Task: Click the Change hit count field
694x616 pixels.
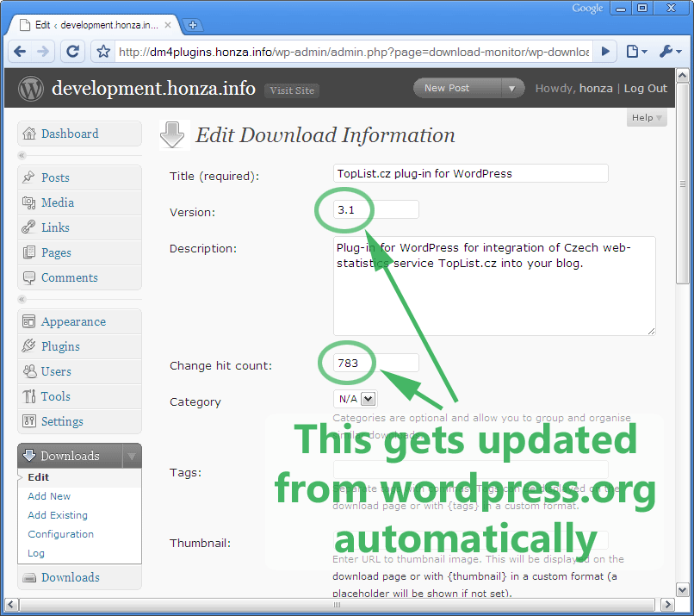Action: pyautogui.click(x=375, y=363)
